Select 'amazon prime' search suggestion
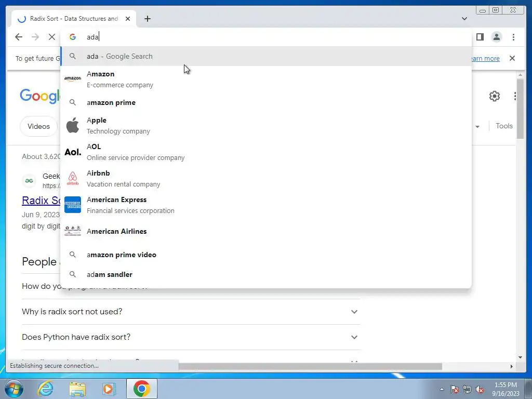 point(266,102)
